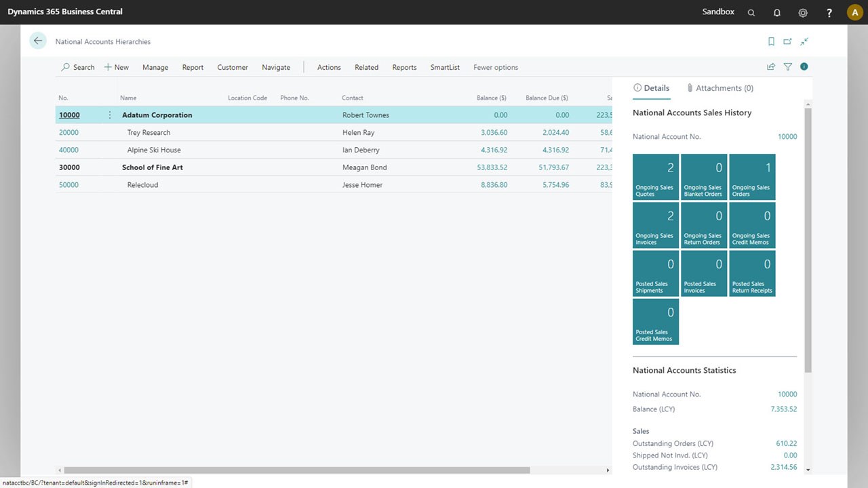Open the user account avatar
The width and height of the screenshot is (868, 488).
pyautogui.click(x=854, y=12)
